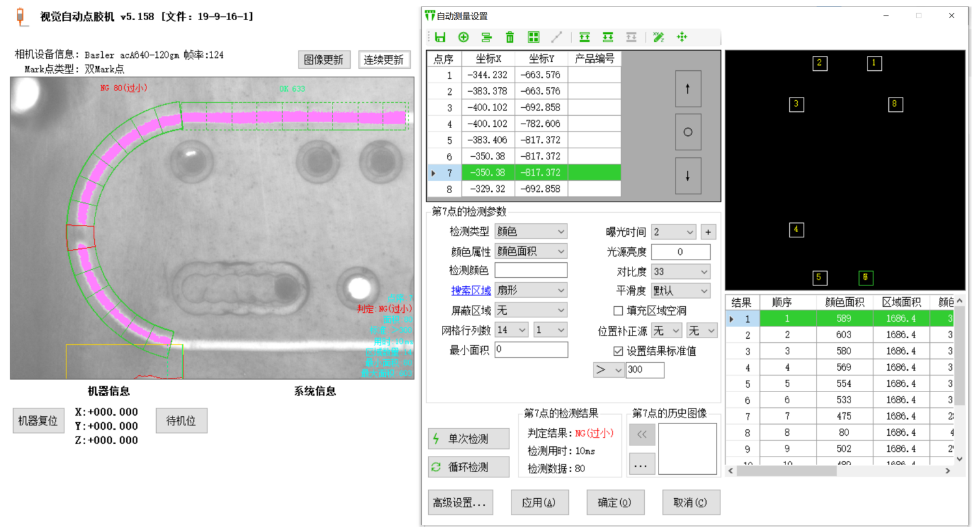Click the plus stepper beside 曝光时间
980x532 pixels.
click(708, 231)
